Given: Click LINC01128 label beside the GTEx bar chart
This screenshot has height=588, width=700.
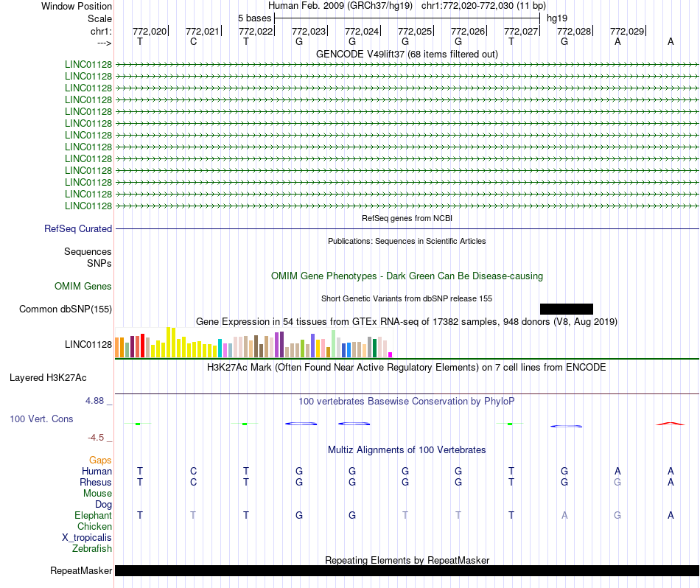Looking at the screenshot, I should click(x=88, y=344).
